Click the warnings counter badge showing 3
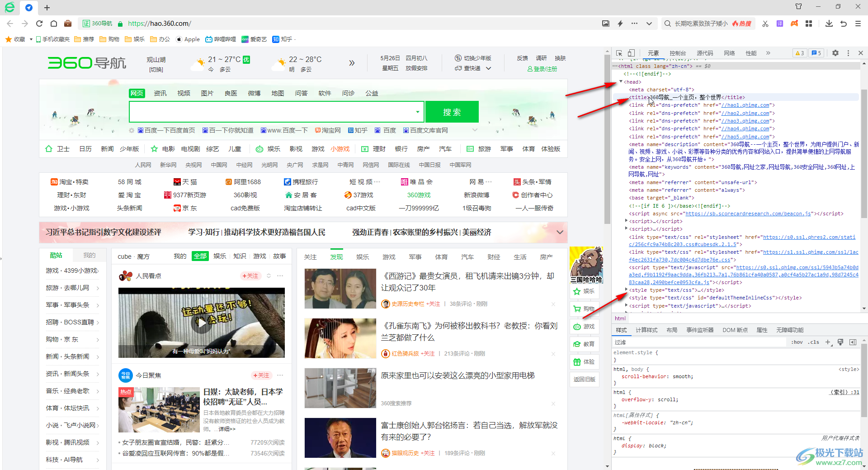 (x=800, y=53)
